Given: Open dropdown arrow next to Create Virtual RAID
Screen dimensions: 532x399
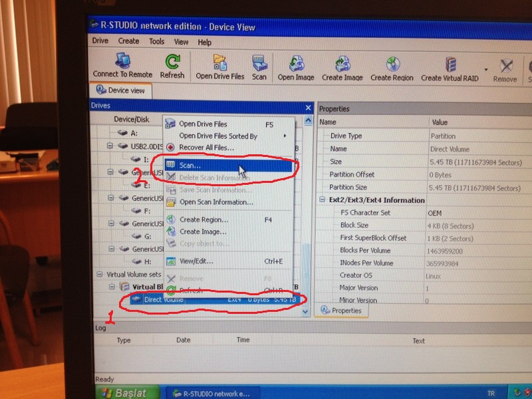Looking at the screenshot, I should 486,70.
